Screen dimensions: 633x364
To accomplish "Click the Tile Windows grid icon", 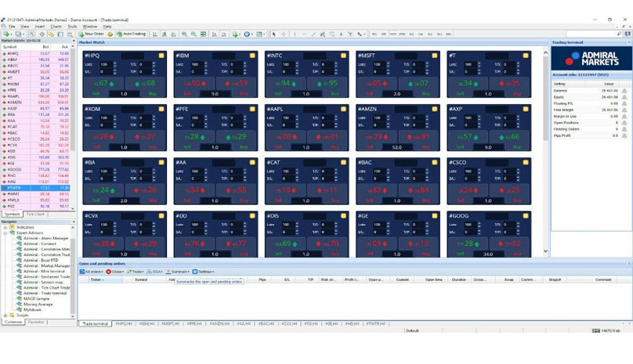I will [204, 34].
